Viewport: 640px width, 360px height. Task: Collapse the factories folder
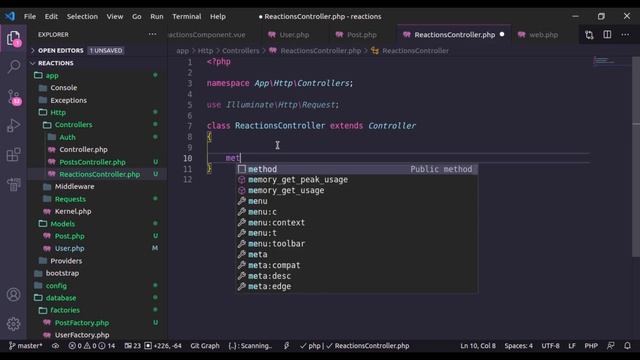point(97,310)
